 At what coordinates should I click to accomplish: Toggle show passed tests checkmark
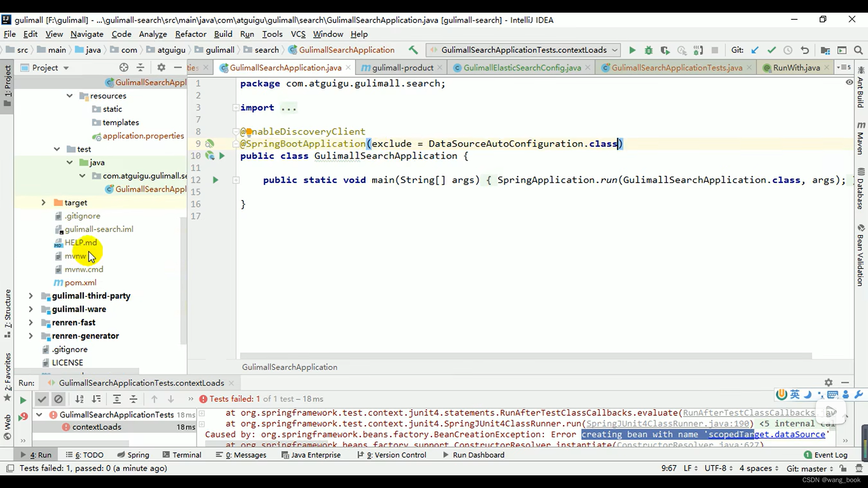(42, 399)
